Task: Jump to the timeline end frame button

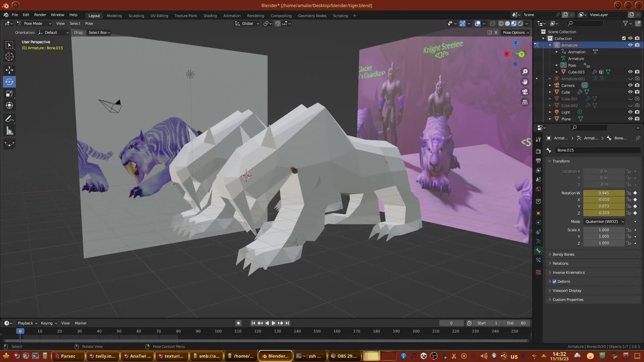Action: (x=287, y=323)
